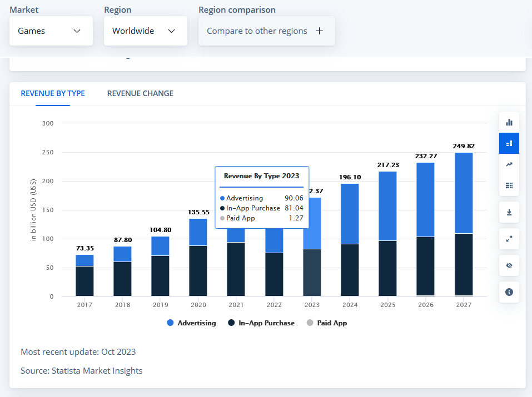Select the stacked chart view icon
Screen dimensions: 532x397
pos(509,143)
